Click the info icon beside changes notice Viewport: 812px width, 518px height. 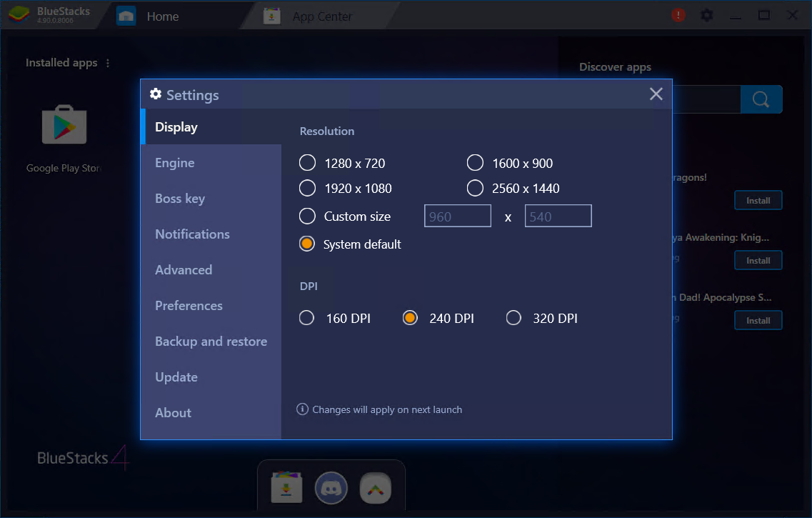coord(302,409)
